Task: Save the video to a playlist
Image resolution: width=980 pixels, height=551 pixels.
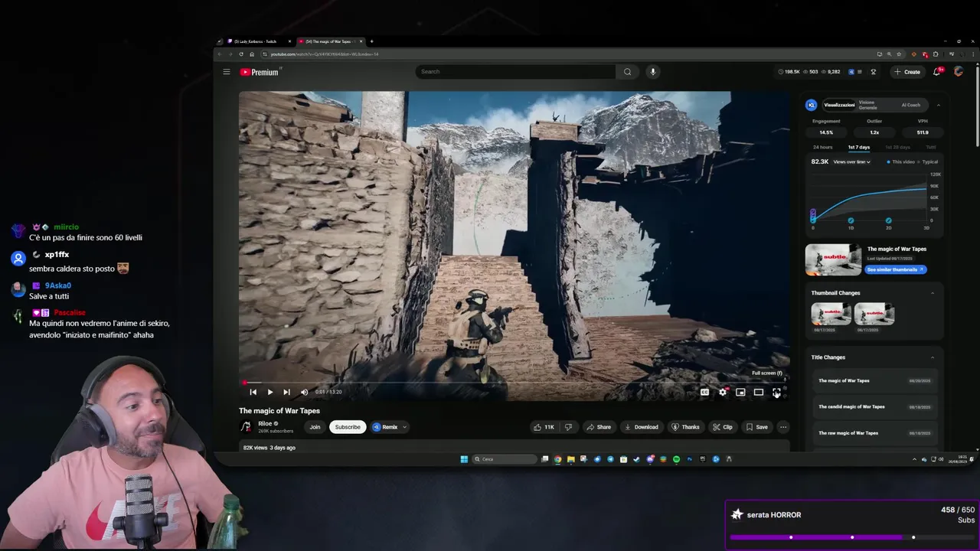Action: click(x=756, y=427)
